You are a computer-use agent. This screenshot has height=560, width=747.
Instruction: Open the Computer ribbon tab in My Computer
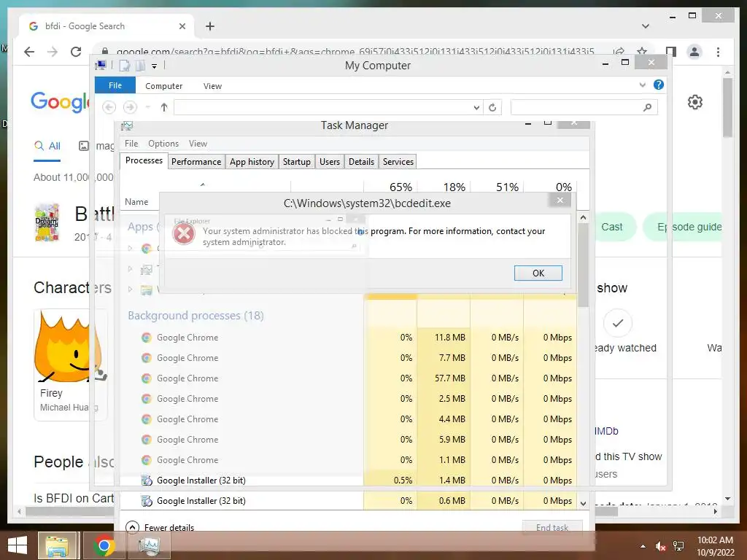coord(164,86)
